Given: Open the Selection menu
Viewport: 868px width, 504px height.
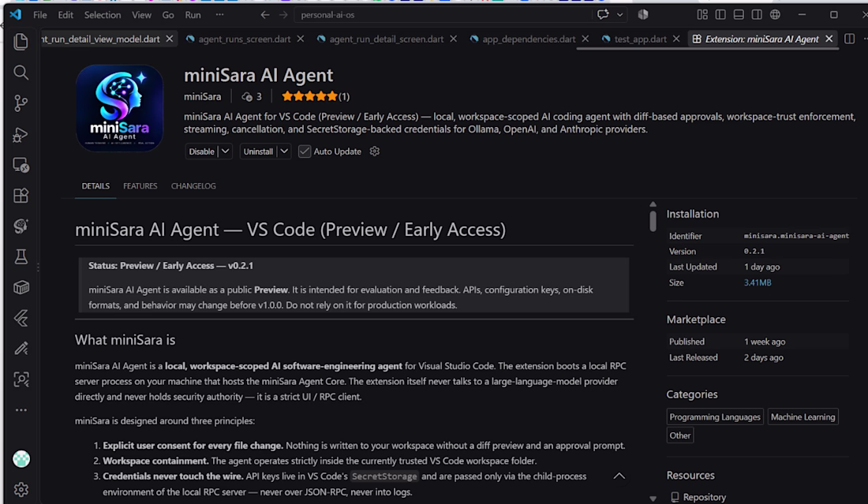Looking at the screenshot, I should [103, 15].
